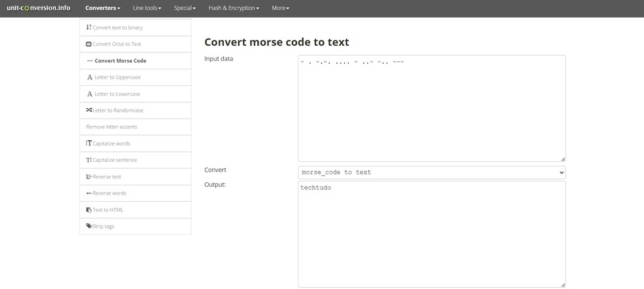
Task: Expand the Hash & Encryption menu
Action: [x=234, y=8]
